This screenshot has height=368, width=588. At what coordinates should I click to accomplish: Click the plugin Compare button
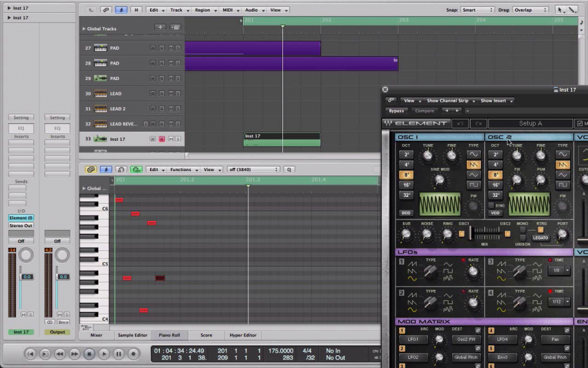pyautogui.click(x=424, y=111)
